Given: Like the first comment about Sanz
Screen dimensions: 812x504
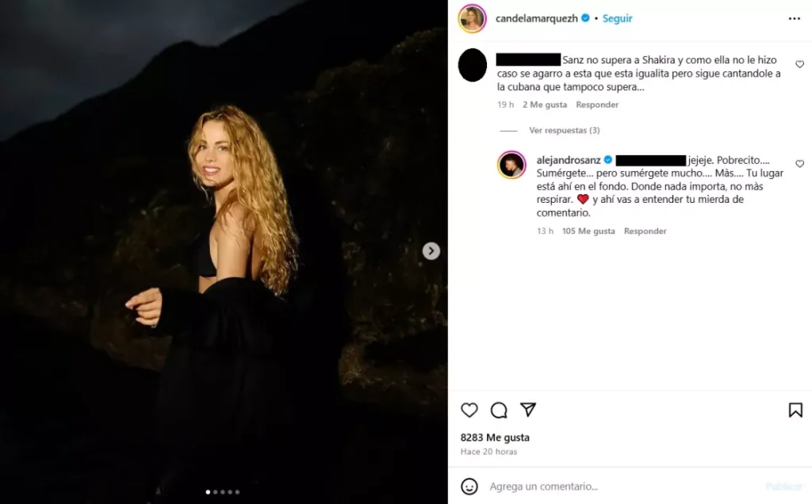Looking at the screenshot, I should click(799, 64).
